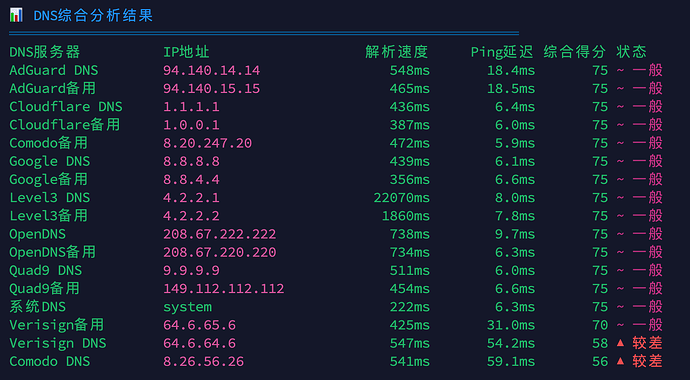Click the Ping延迟 column header

click(502, 52)
